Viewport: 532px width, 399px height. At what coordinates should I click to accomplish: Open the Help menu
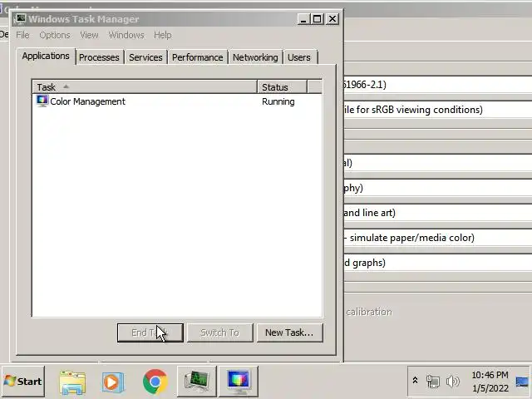[x=163, y=35]
